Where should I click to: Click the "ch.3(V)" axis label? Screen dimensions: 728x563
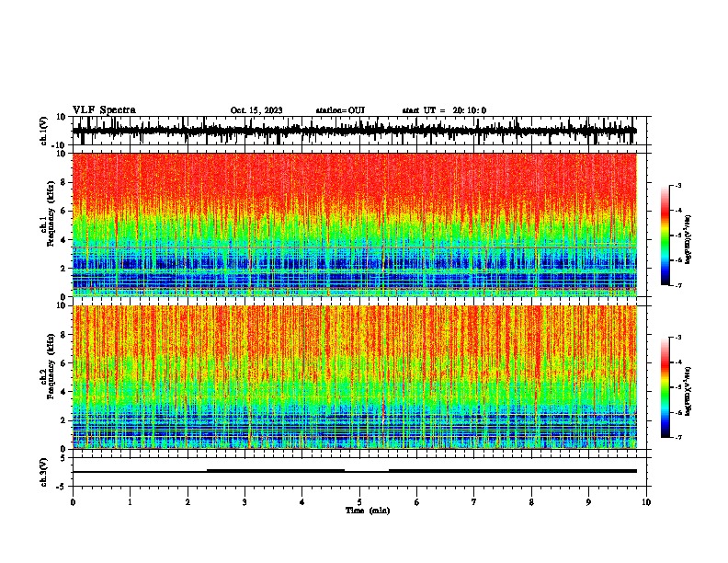click(44, 472)
